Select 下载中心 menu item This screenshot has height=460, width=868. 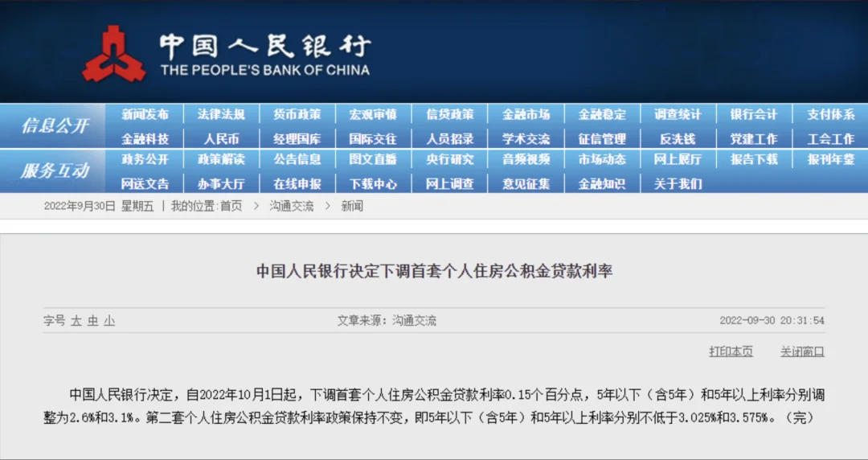(373, 183)
